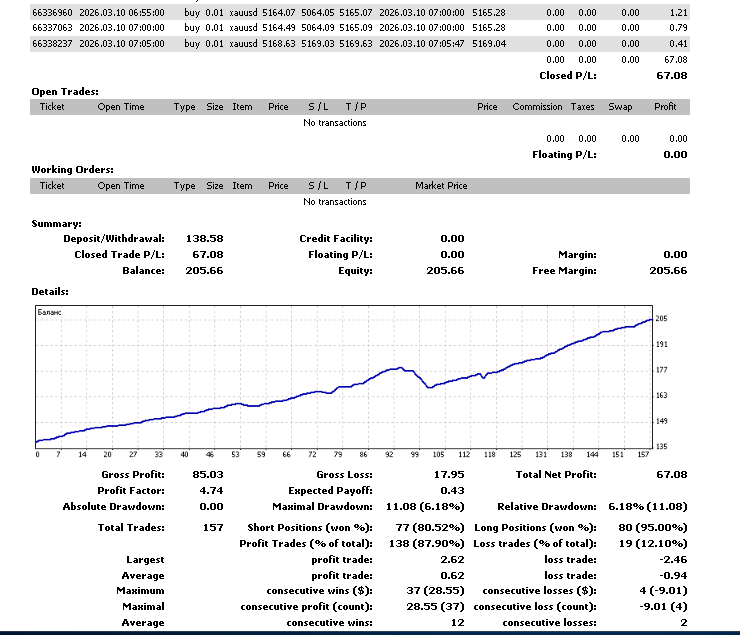Click the Credit Facility label
This screenshot has width=740, height=635.
coord(335,239)
